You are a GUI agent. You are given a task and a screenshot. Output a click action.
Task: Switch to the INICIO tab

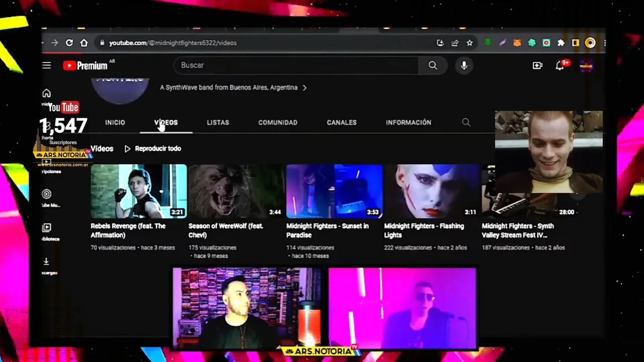coord(115,122)
